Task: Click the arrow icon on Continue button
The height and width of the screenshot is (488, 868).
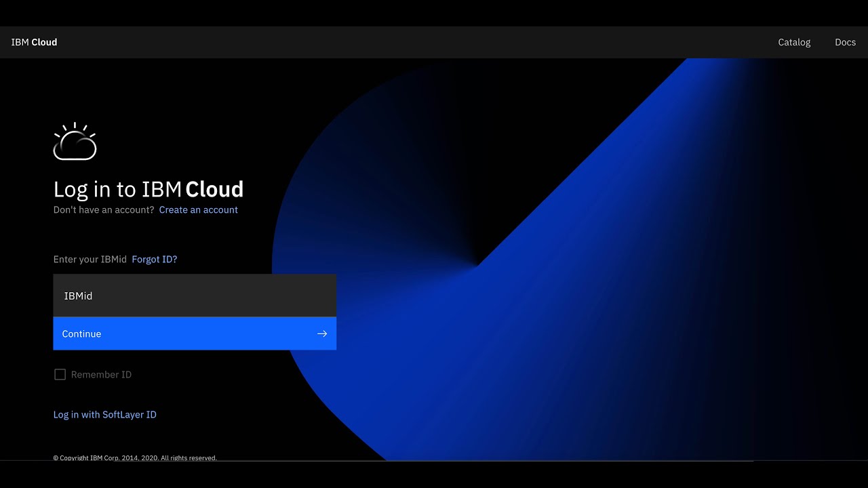Action: [322, 333]
